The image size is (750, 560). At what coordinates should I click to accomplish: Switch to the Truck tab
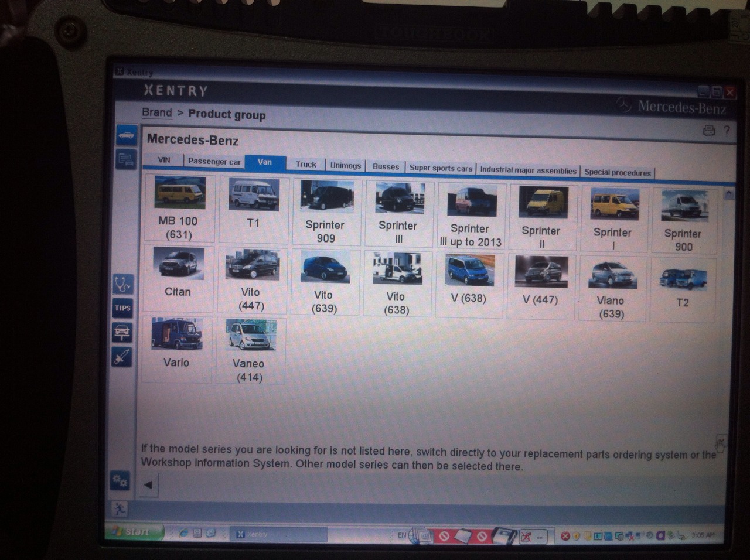click(x=306, y=165)
